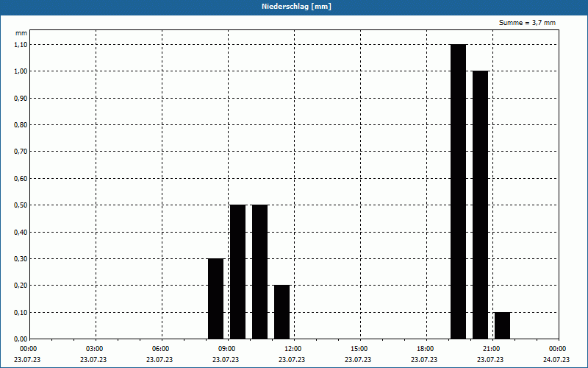
Task: Click the mm unit label on the y-axis
Action: (x=21, y=33)
